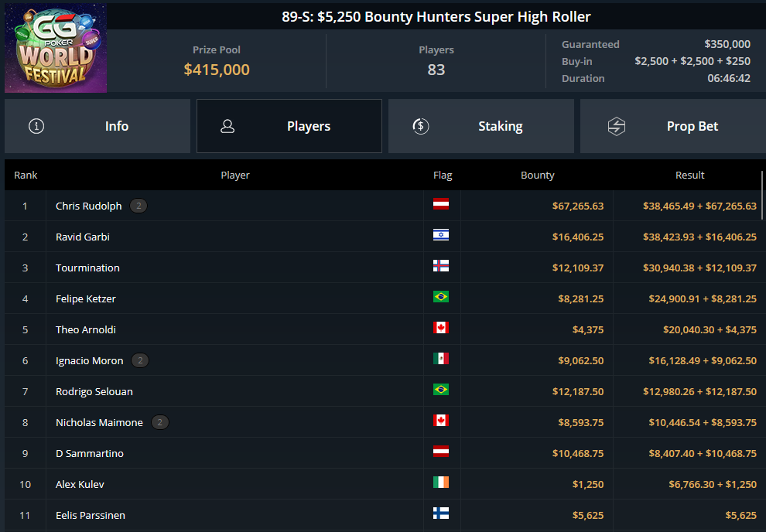
Task: Click Theo Arnoldi's Canada flag icon
Action: pyautogui.click(x=441, y=328)
